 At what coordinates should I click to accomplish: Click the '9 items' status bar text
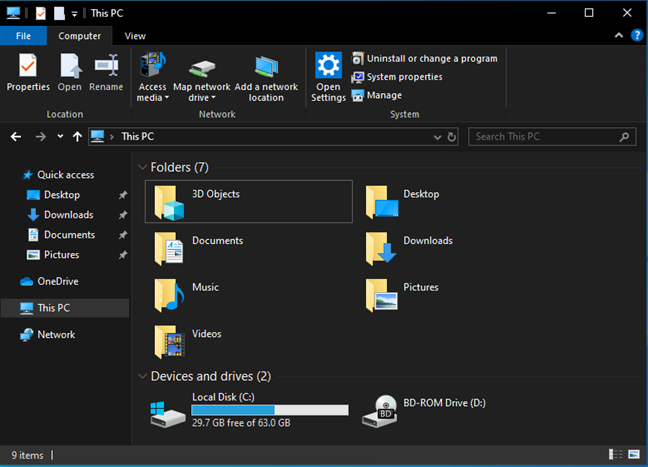pos(27,455)
